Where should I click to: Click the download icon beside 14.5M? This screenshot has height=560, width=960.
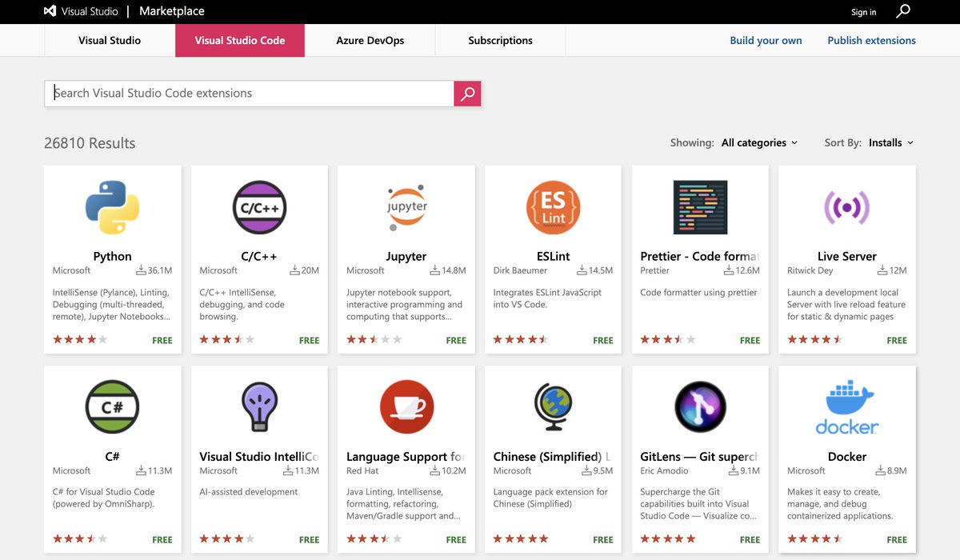(582, 270)
